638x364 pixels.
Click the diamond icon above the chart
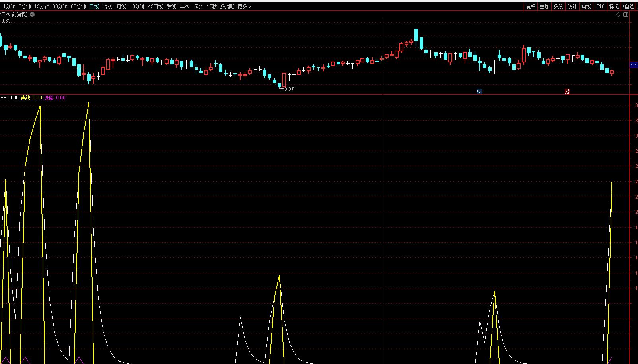point(618,15)
